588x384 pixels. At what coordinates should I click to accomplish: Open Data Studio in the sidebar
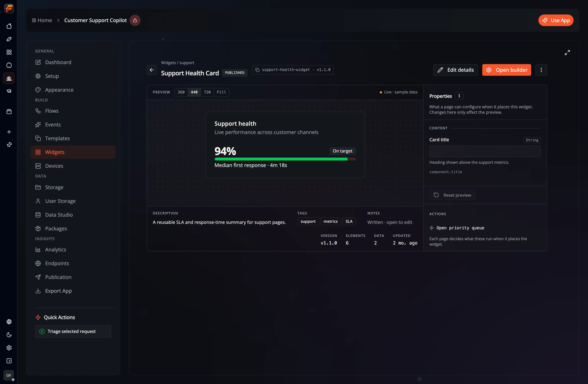pyautogui.click(x=73, y=215)
